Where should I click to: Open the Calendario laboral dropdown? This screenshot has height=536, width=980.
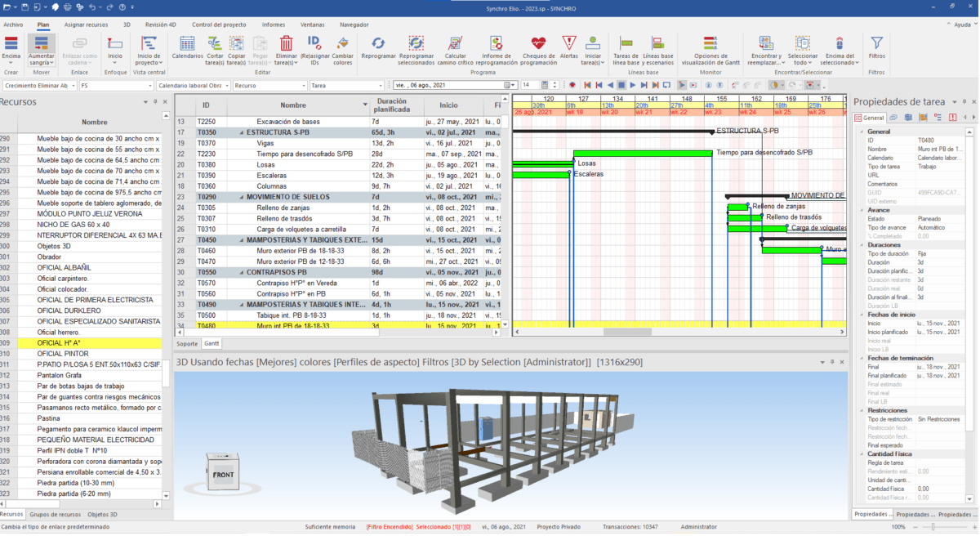(x=226, y=85)
